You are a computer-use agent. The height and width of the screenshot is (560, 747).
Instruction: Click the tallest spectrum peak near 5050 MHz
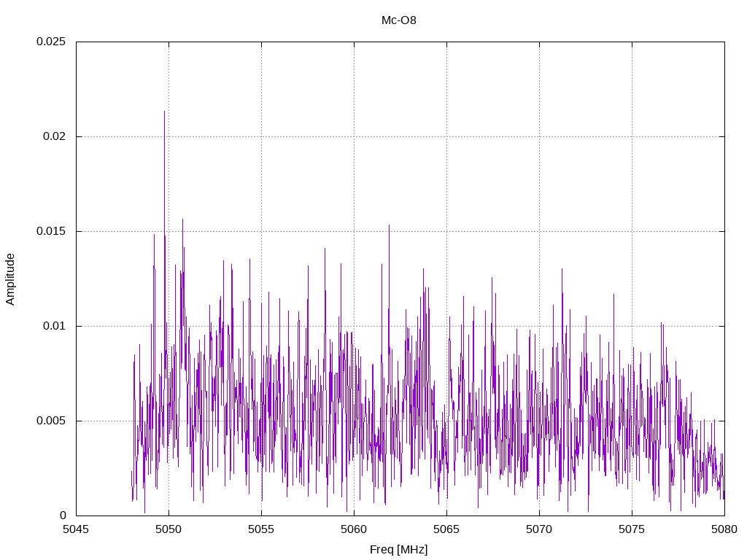click(164, 112)
